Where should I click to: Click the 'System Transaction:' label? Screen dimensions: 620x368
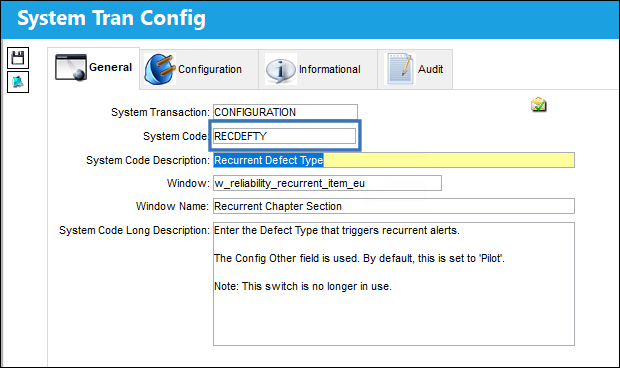pos(160,112)
